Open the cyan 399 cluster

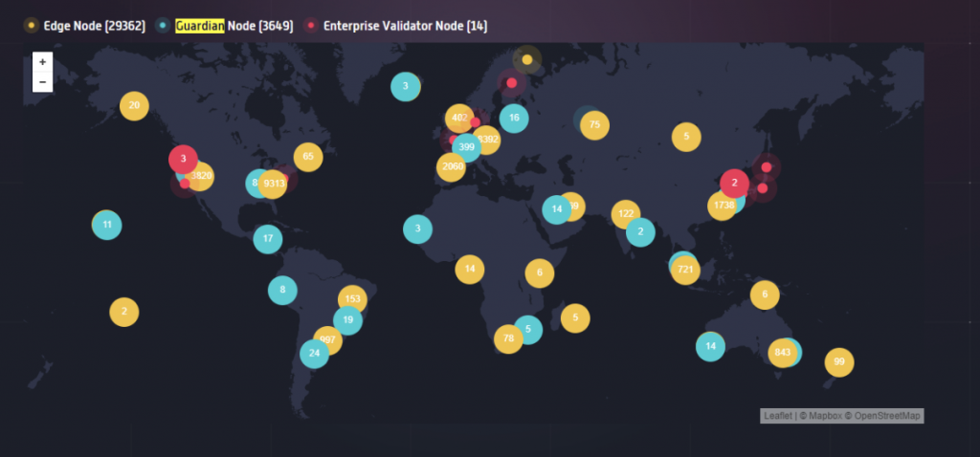pyautogui.click(x=467, y=147)
